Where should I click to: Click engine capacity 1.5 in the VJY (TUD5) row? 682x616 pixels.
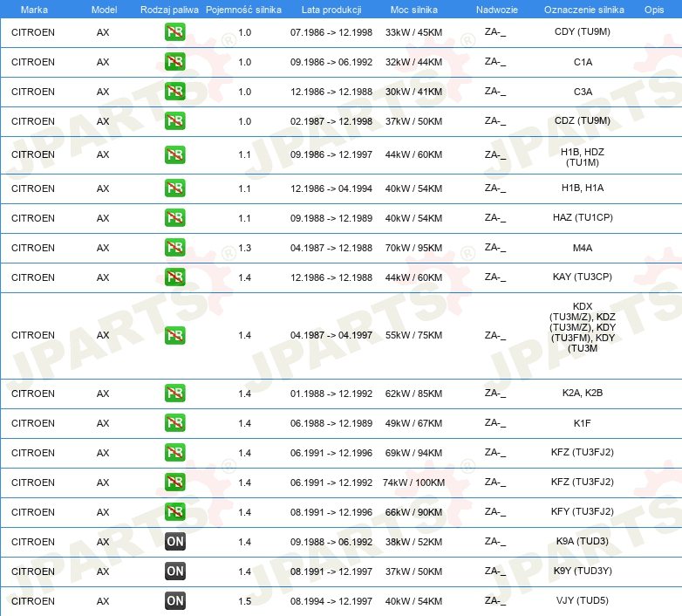(x=244, y=601)
